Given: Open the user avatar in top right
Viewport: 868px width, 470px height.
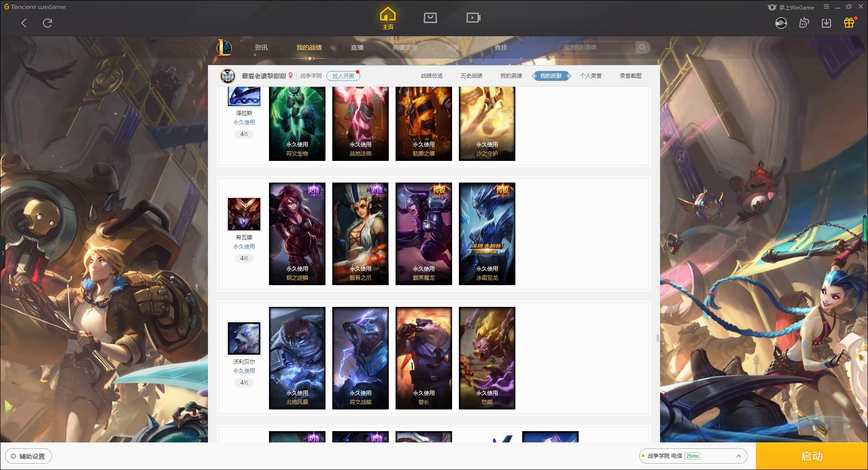Looking at the screenshot, I should point(781,23).
